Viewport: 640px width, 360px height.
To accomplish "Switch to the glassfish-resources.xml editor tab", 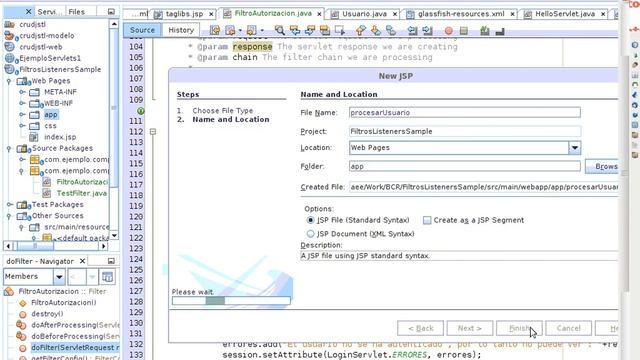I will 461,14.
